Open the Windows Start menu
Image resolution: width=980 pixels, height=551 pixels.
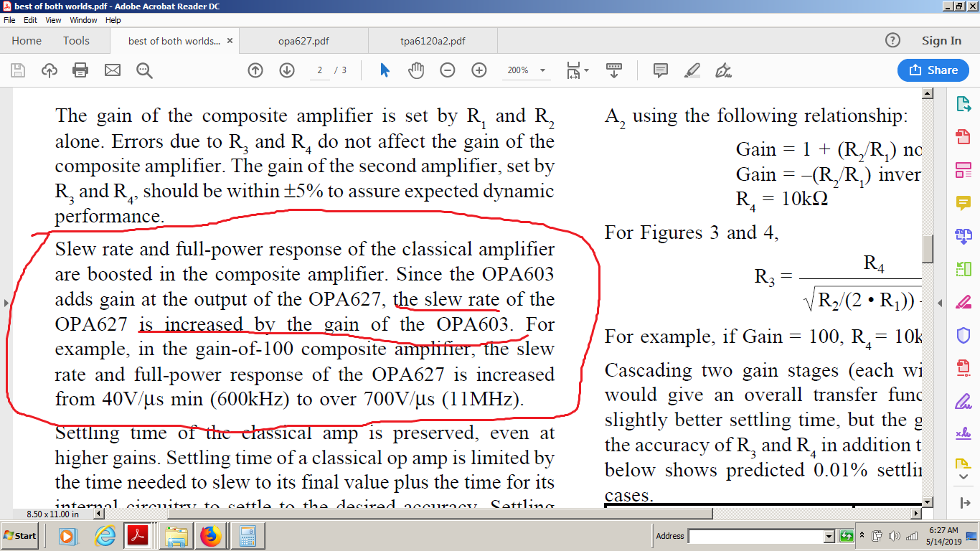click(21, 536)
